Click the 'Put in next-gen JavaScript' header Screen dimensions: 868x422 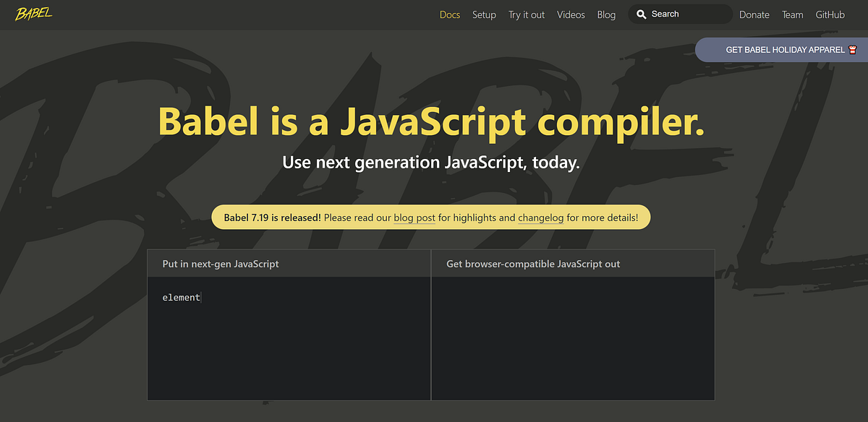(x=220, y=264)
